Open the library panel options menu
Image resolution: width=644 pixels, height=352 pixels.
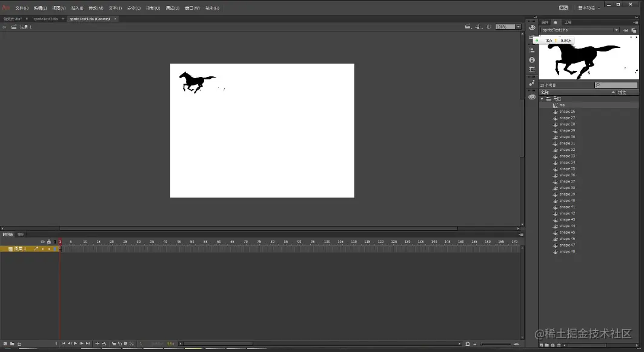[636, 22]
